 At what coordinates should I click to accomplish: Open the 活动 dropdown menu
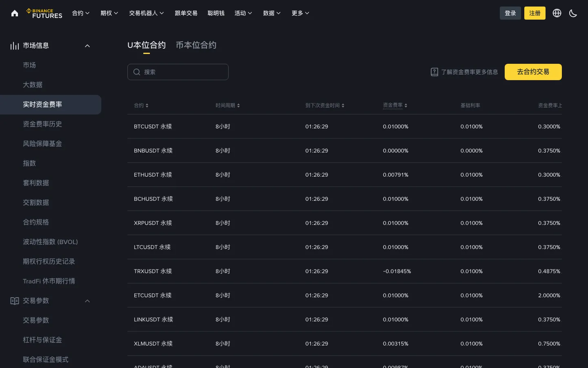pyautogui.click(x=243, y=13)
